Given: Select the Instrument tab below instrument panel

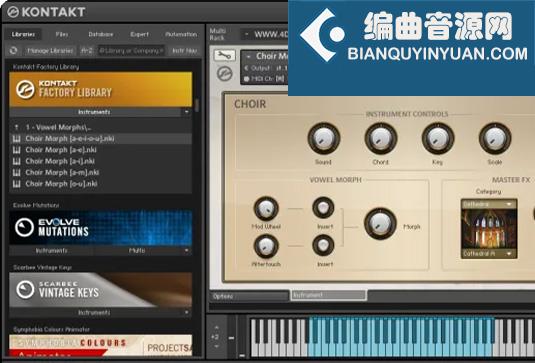Looking at the screenshot, I should pyautogui.click(x=329, y=295).
